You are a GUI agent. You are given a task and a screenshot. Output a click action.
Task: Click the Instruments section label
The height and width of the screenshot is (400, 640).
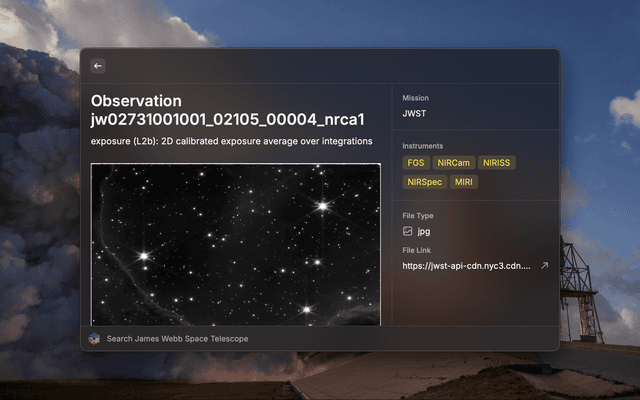click(423, 146)
